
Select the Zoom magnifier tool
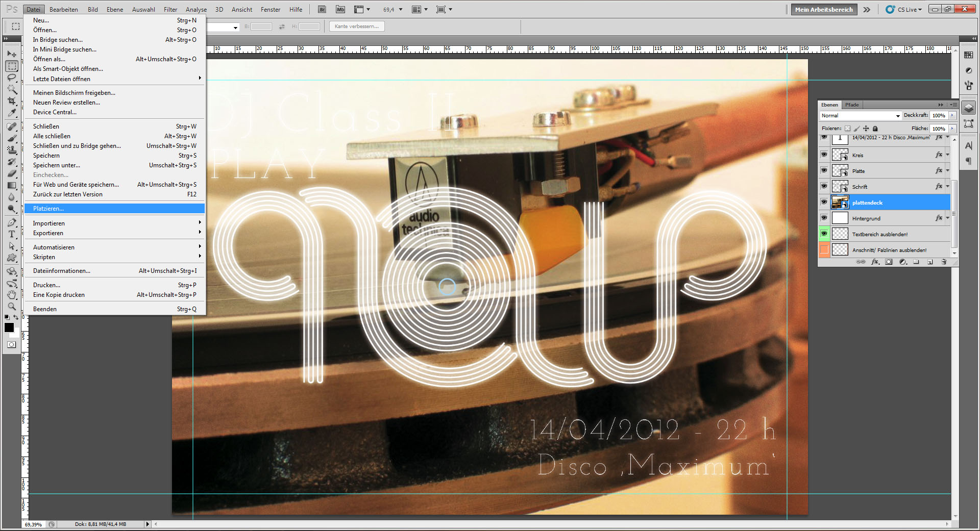click(12, 307)
